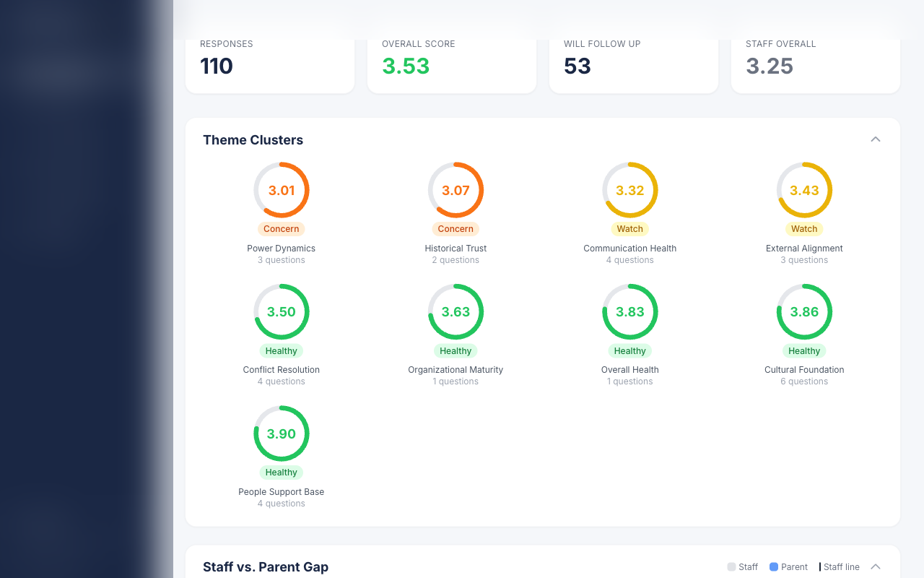
Task: Toggle the Parent series in the chart legend
Action: coord(788,566)
